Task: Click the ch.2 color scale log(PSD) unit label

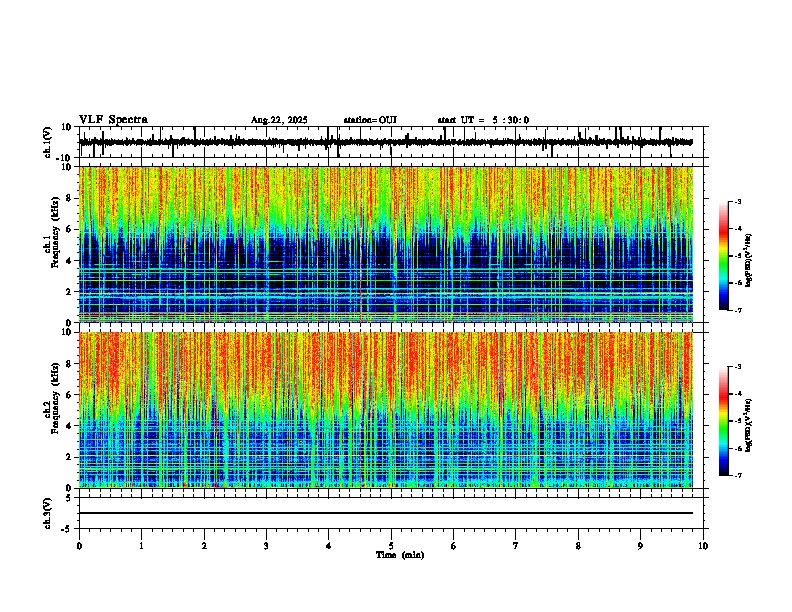Action: [x=749, y=425]
